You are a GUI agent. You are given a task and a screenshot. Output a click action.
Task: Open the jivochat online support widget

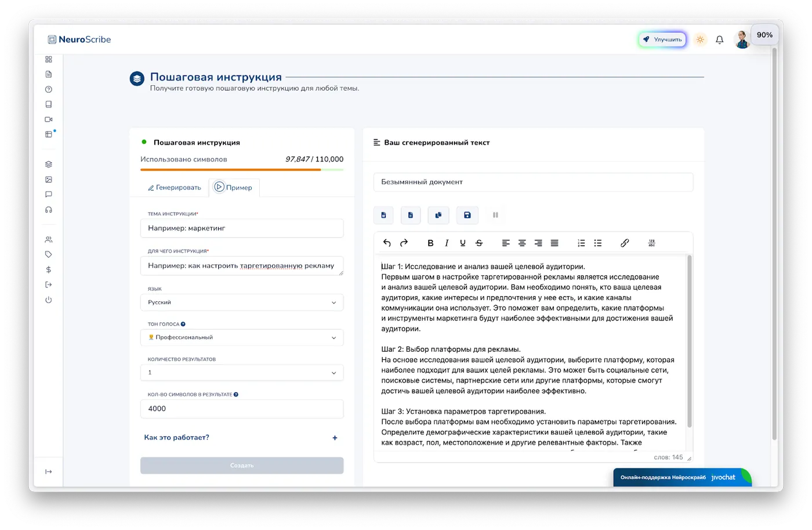682,477
